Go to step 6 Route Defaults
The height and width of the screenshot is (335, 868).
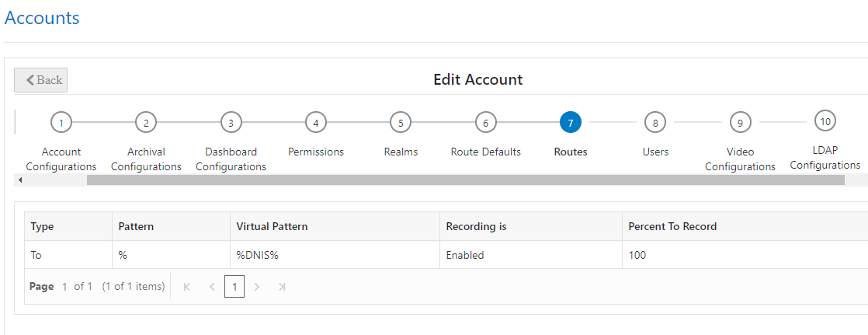pyautogui.click(x=485, y=122)
